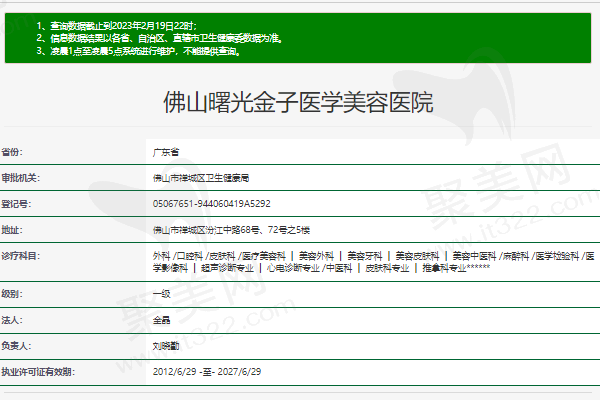Select the validity period 2012/6/29 -至- 2027/6/29

click(x=207, y=372)
